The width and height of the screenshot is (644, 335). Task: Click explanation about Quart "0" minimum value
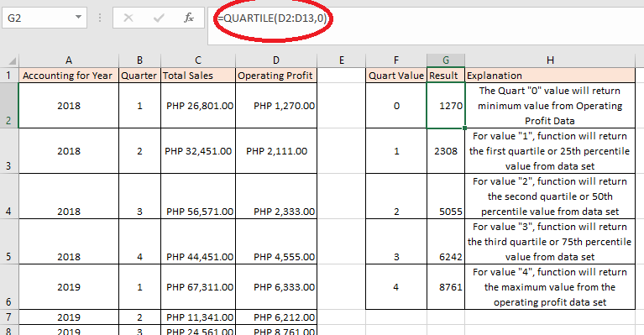tap(550, 106)
